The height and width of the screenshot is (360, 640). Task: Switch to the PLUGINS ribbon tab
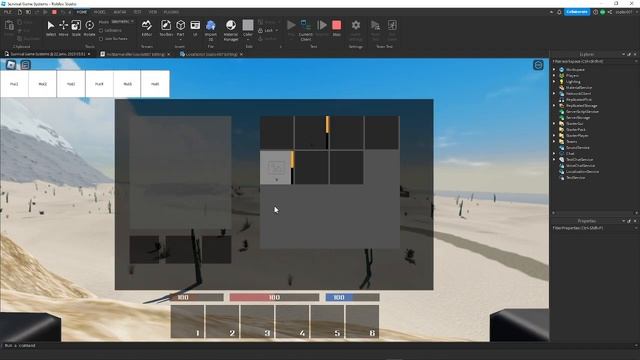(x=171, y=12)
